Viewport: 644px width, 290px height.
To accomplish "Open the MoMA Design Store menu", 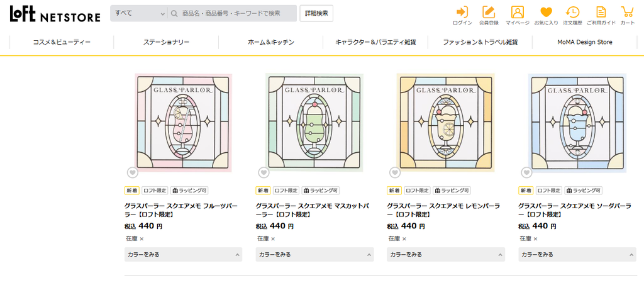I will click(584, 42).
